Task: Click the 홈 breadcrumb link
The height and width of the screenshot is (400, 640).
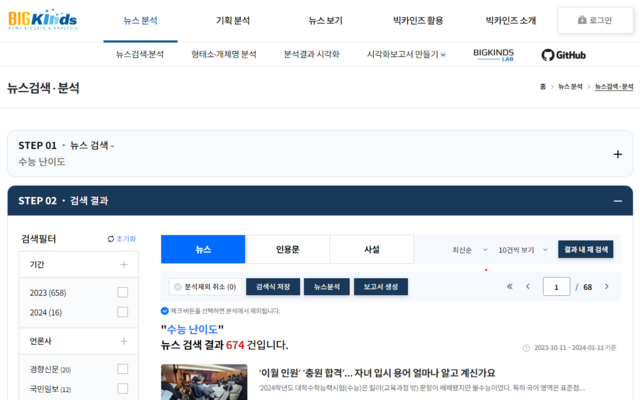Action: (543, 87)
